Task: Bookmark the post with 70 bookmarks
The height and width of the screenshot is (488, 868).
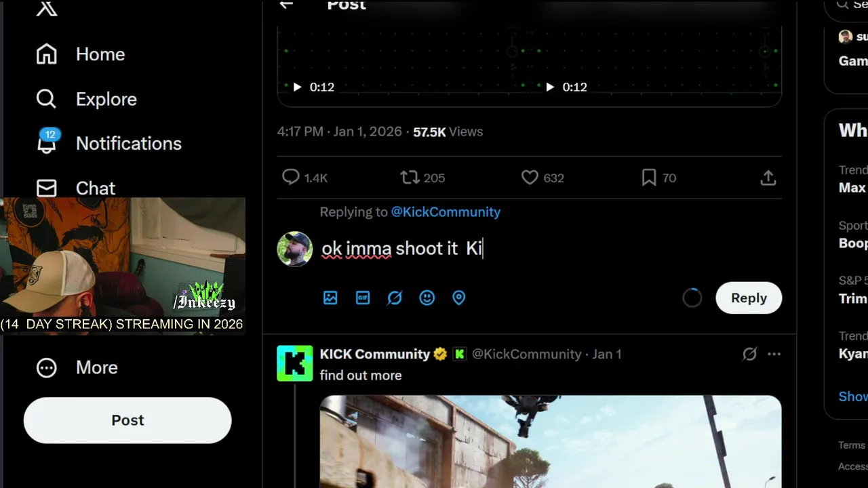Action: pyautogui.click(x=649, y=178)
